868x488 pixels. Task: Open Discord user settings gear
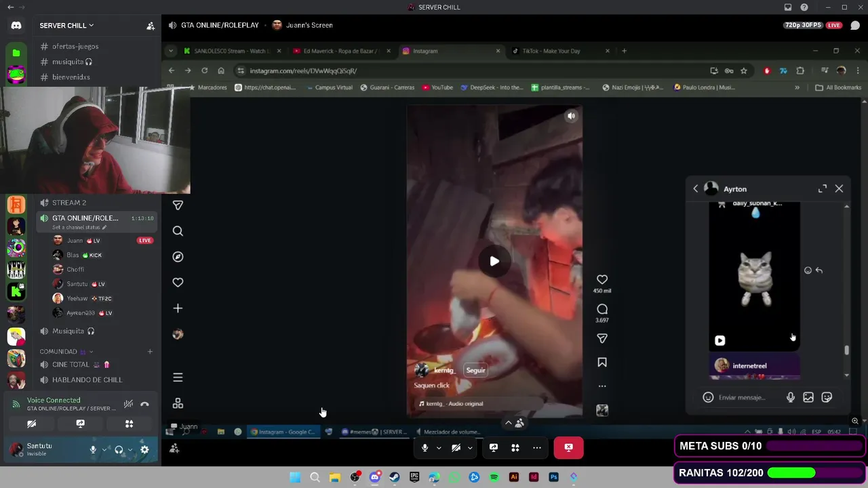[144, 449]
